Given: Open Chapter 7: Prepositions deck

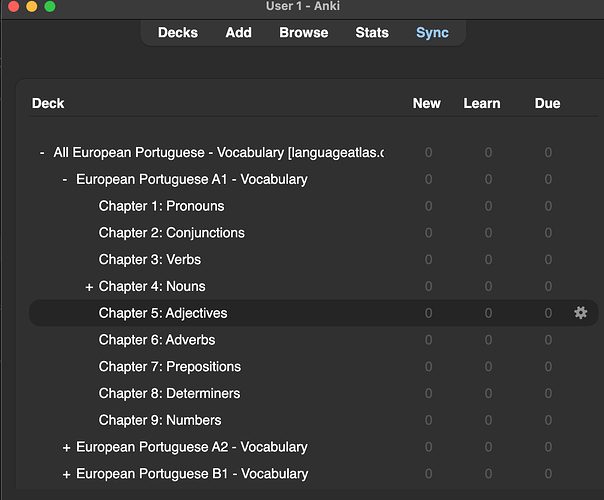Looking at the screenshot, I should point(169,367).
